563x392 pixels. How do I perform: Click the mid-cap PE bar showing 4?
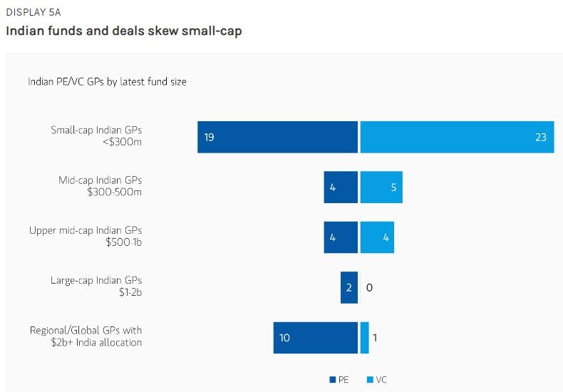pyautogui.click(x=341, y=187)
